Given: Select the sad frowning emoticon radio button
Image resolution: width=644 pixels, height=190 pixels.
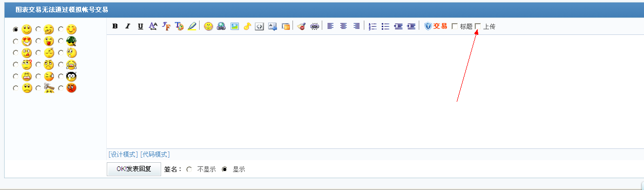Looking at the screenshot, I should pos(15,88).
